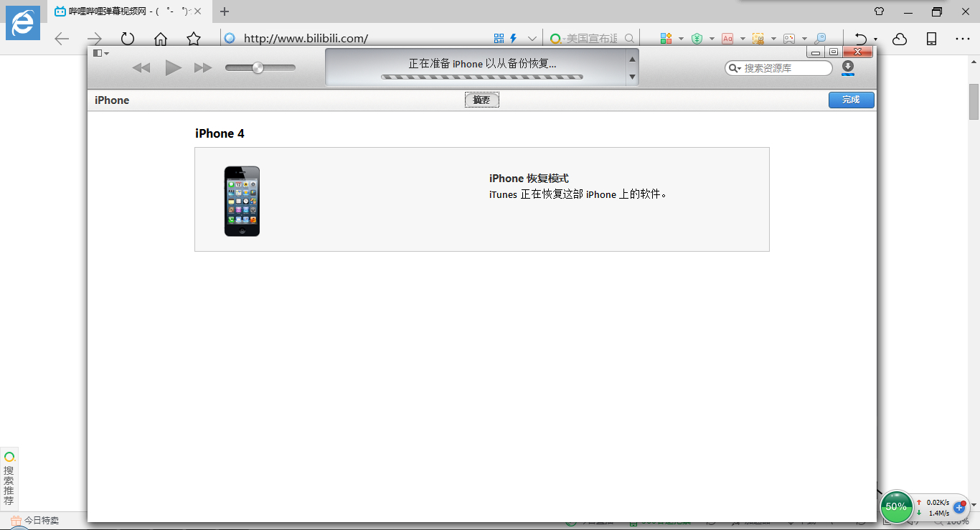Screen dimensions: 980x530
Task: Select the 摘要 tab in iTunes
Action: tap(481, 100)
